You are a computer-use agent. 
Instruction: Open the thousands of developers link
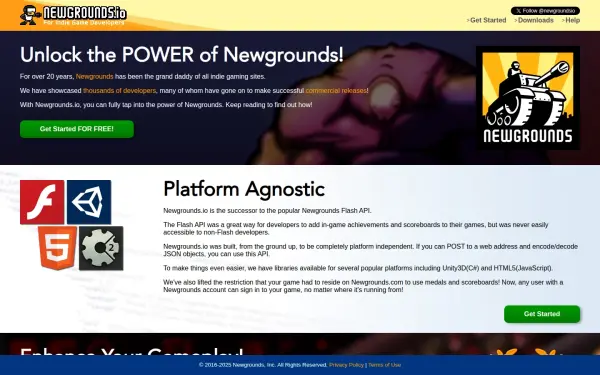[x=119, y=91]
